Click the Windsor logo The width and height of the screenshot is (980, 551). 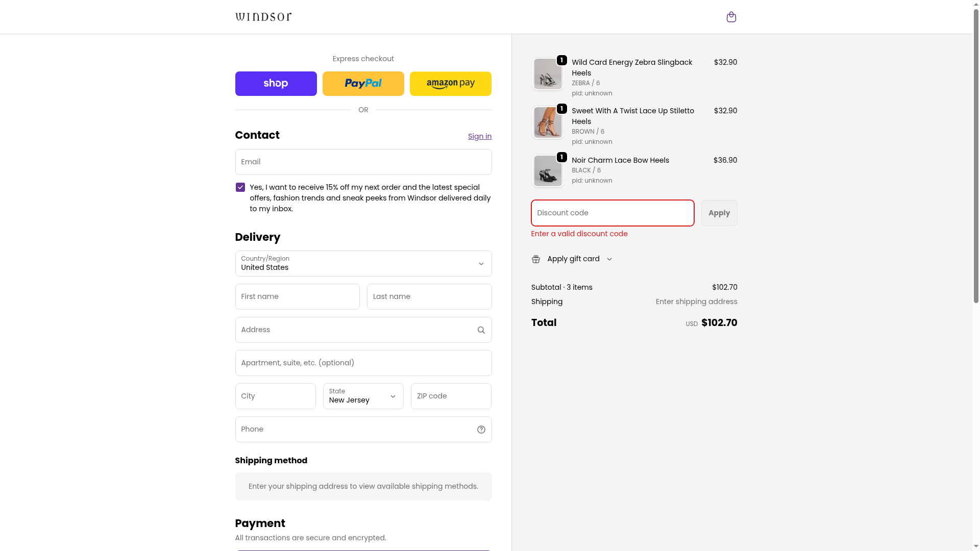point(263,17)
